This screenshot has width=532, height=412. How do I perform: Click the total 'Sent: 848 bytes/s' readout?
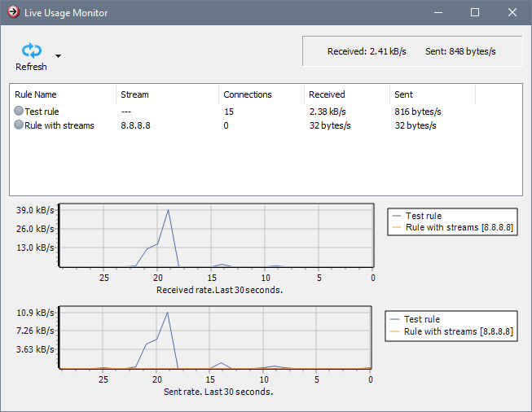(460, 51)
